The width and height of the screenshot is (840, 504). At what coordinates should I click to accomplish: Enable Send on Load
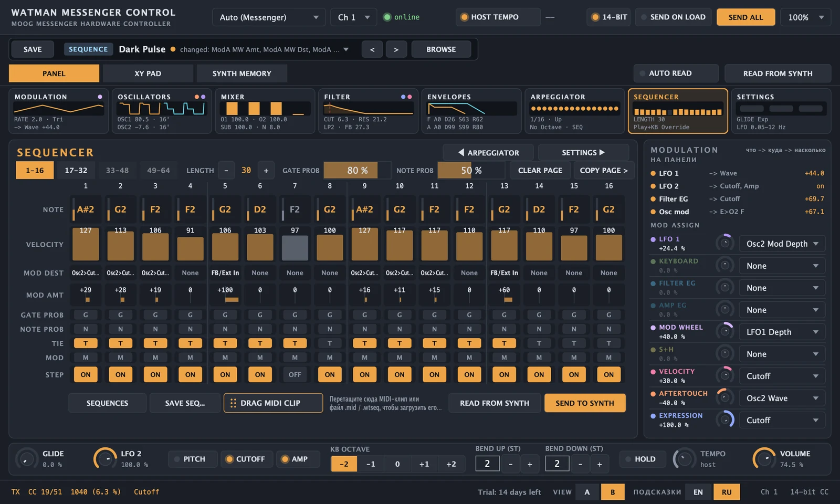coord(674,17)
